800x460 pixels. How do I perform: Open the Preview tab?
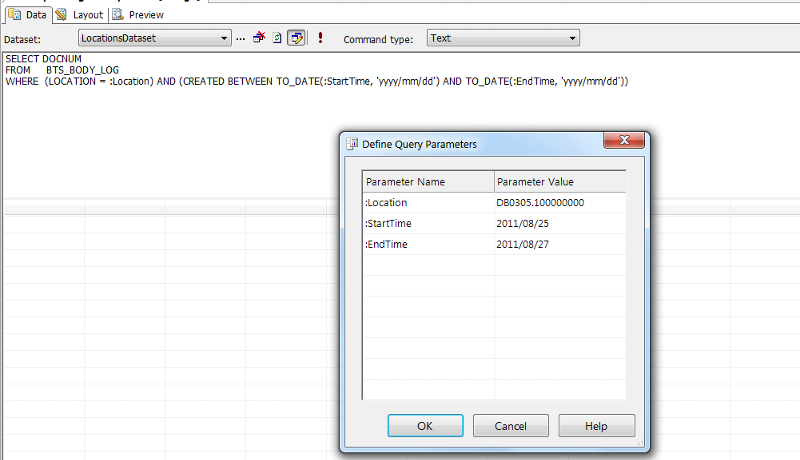(139, 15)
